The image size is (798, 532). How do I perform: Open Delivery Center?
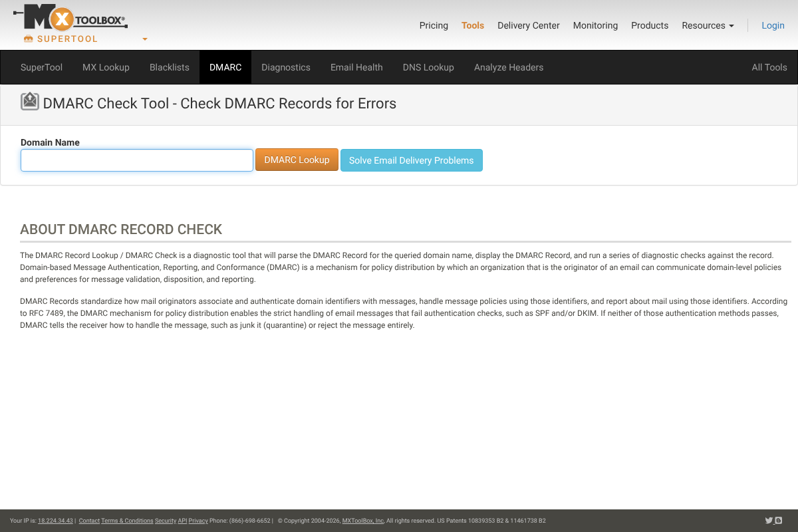point(529,25)
